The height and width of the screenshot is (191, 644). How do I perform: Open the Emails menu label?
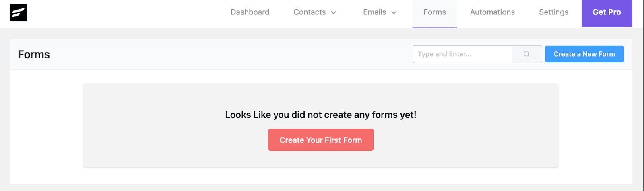click(374, 12)
